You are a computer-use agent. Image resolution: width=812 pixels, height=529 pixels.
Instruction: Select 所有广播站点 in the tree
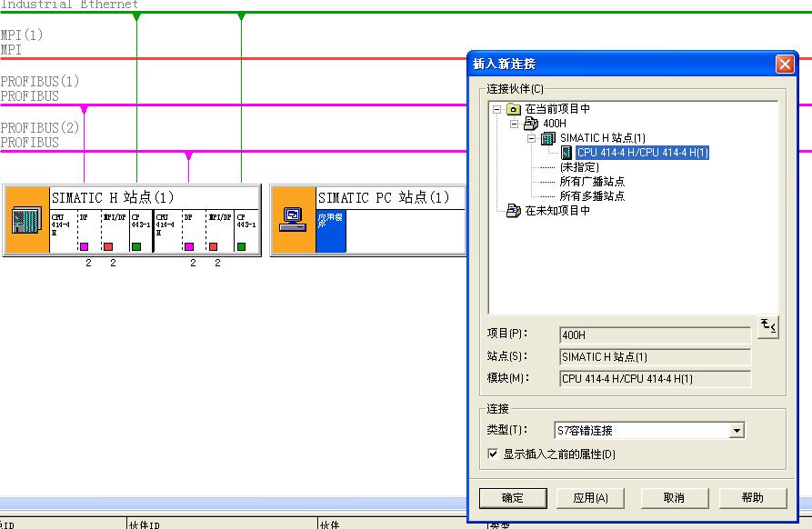tap(592, 182)
